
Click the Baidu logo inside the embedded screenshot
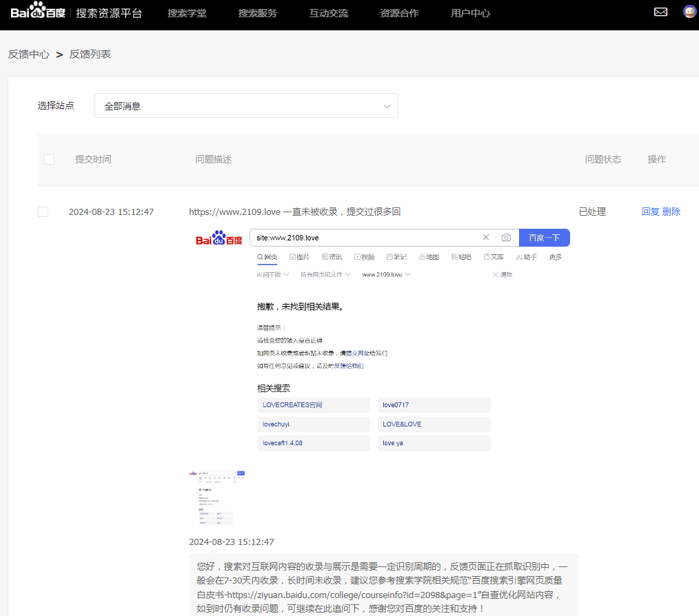point(219,238)
